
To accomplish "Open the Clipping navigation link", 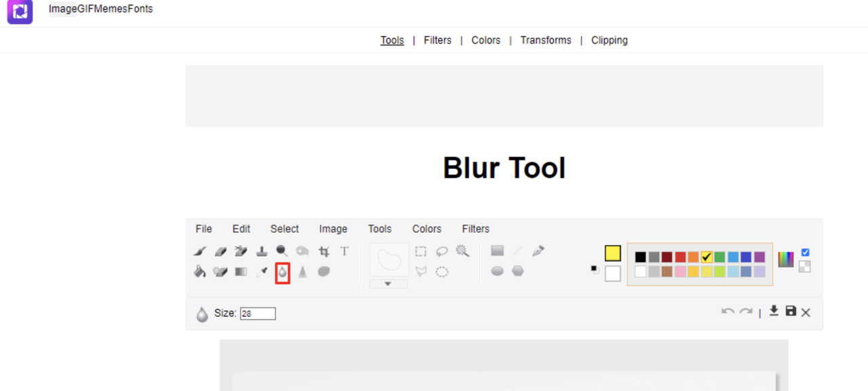I will 609,40.
